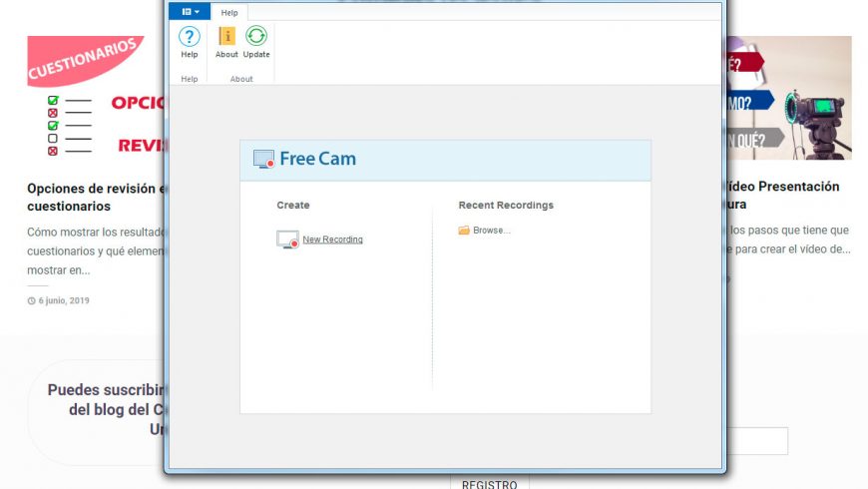Click the 'Free Cam' title text
868x489 pixels.
317,159
